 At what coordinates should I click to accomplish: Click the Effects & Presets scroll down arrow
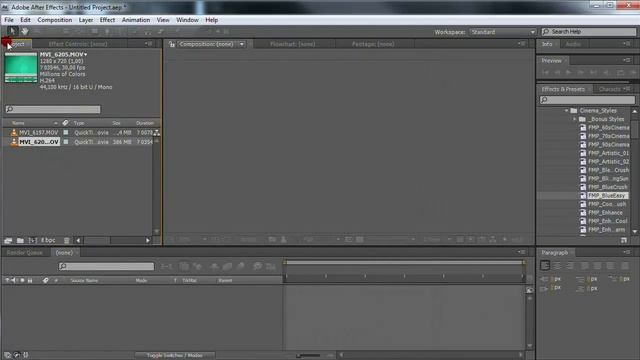635,231
